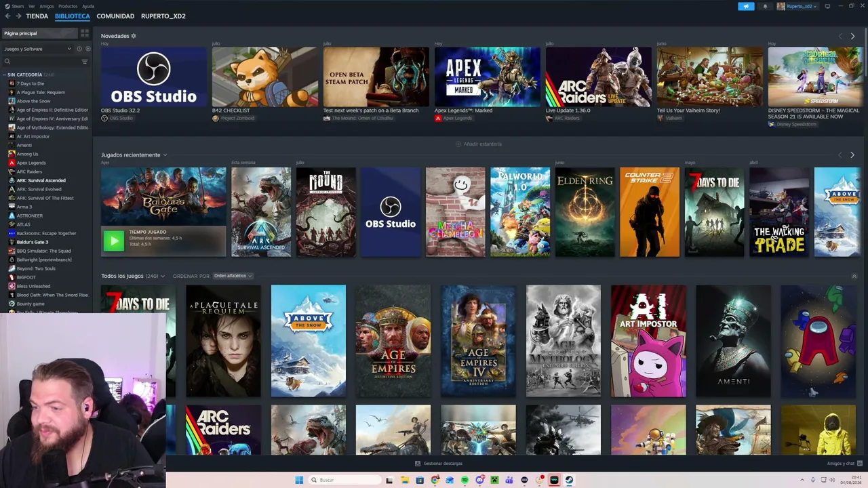Open Novedades settings gear

coord(134,36)
